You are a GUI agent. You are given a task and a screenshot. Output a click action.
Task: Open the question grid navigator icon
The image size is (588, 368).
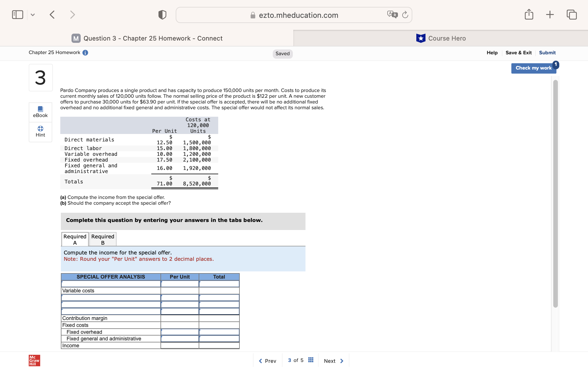tap(311, 360)
